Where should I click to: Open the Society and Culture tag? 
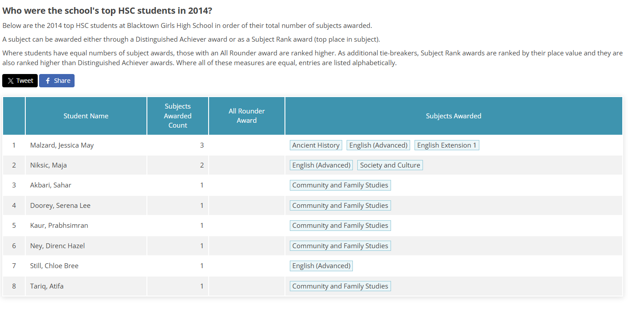click(x=390, y=165)
